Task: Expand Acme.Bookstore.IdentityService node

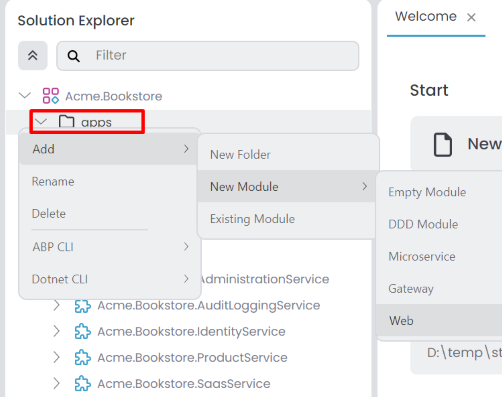Action: click(x=57, y=331)
